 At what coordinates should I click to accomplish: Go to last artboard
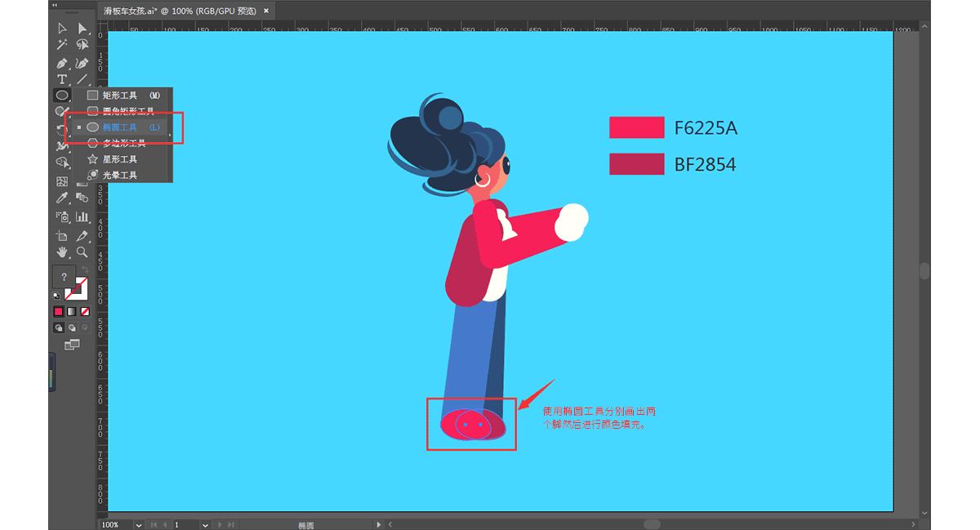[232, 524]
